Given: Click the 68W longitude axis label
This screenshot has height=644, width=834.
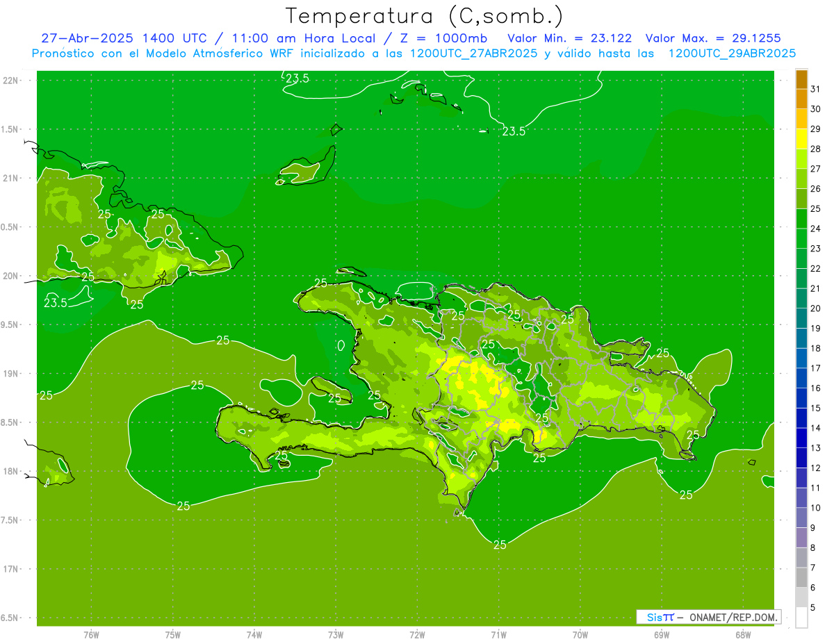Looking at the screenshot, I should 743,634.
